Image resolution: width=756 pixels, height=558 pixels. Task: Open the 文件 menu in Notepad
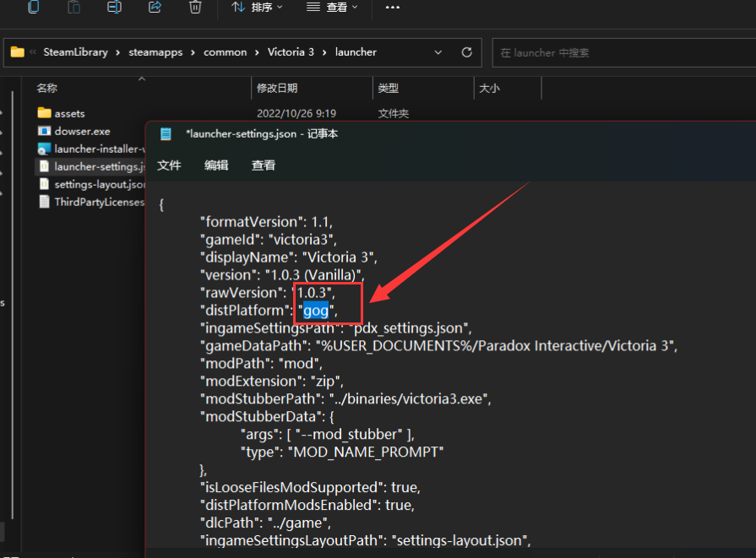point(169,165)
